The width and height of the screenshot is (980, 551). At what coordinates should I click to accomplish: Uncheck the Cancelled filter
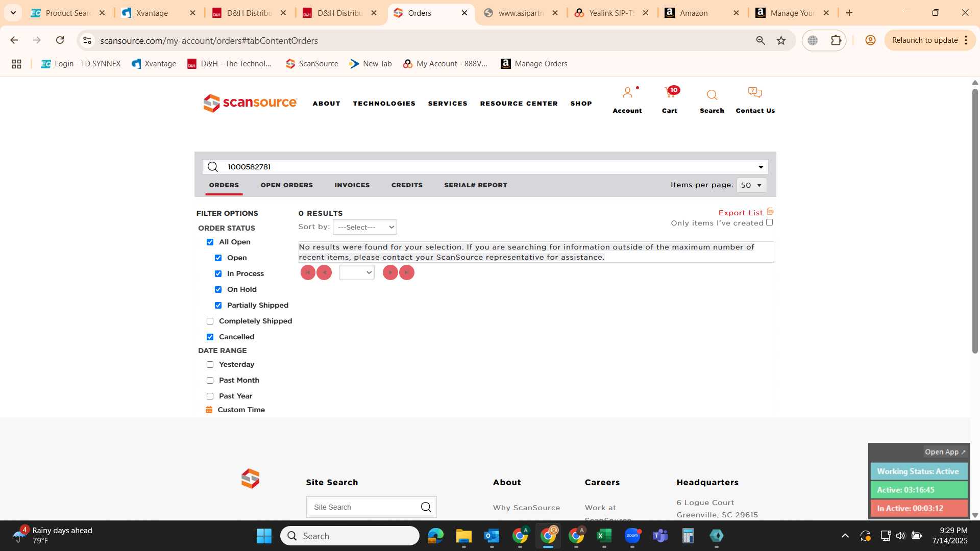pyautogui.click(x=210, y=337)
